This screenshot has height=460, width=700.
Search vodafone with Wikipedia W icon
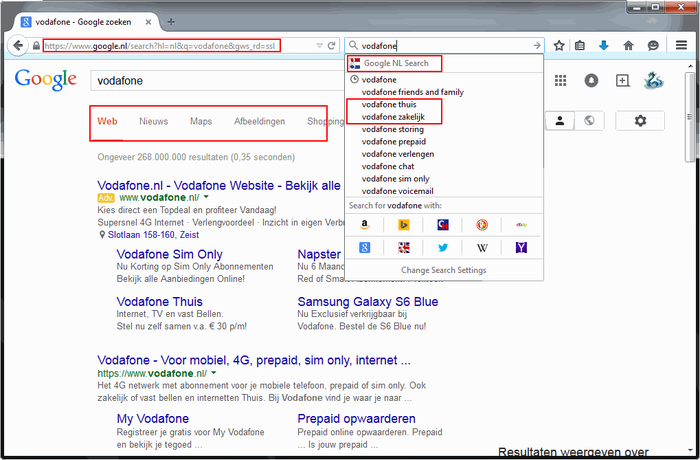click(482, 247)
